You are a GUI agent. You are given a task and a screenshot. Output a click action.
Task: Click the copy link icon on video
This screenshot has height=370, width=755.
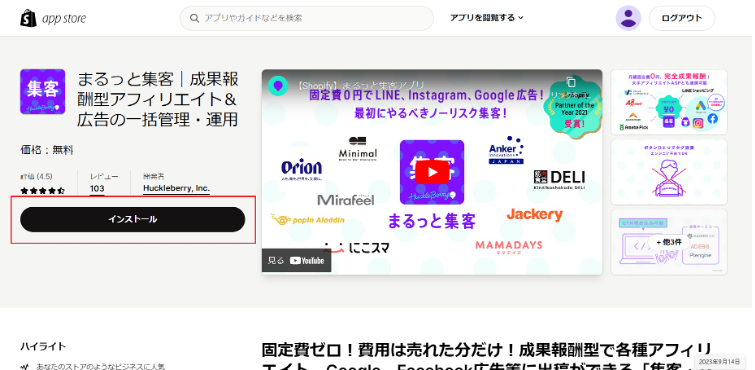click(x=571, y=82)
